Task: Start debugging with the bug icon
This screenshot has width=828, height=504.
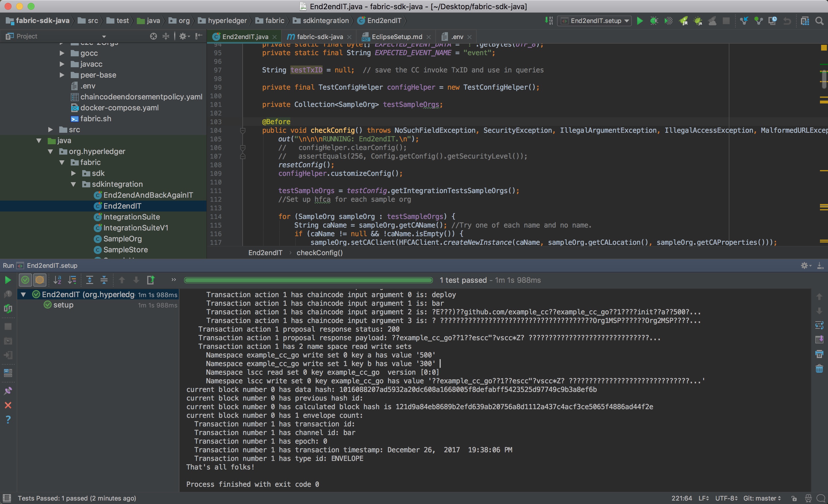Action: 654,21
